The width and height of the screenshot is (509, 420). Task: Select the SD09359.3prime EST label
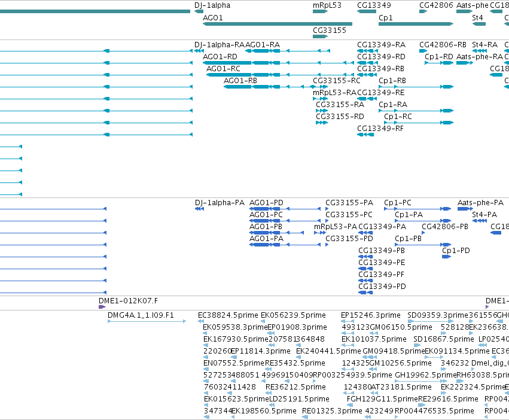[x=438, y=315]
